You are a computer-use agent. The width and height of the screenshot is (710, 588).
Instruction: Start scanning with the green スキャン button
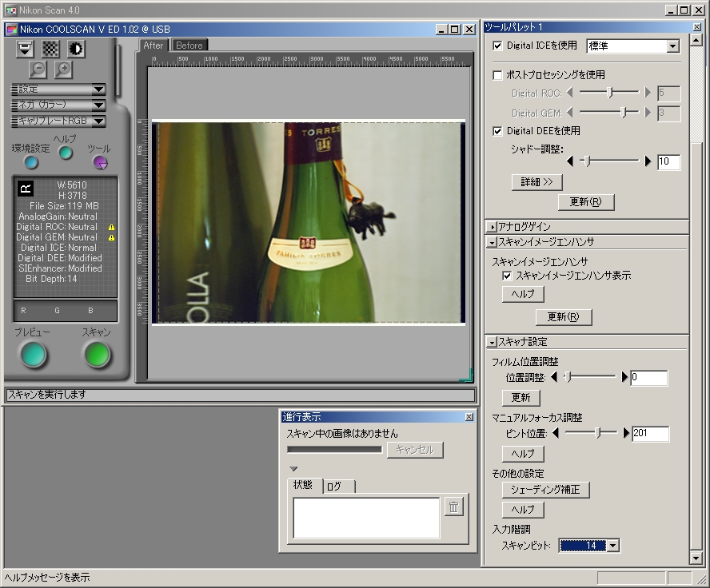(x=97, y=354)
